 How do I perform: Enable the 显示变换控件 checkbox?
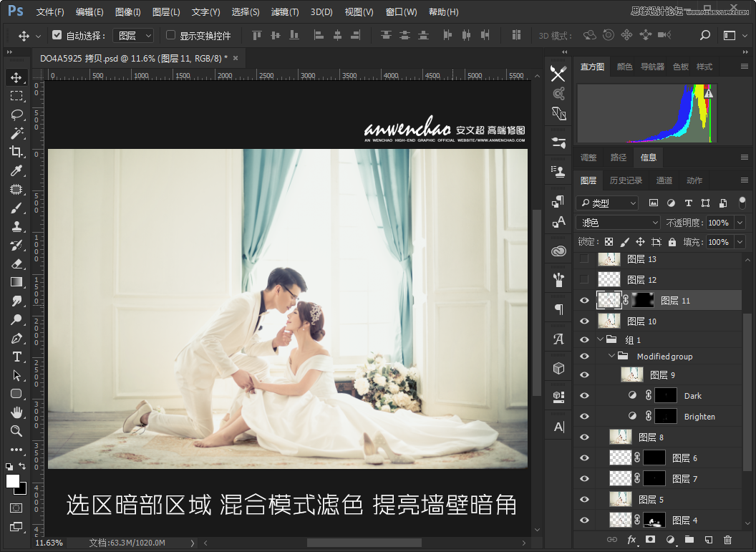click(x=170, y=35)
